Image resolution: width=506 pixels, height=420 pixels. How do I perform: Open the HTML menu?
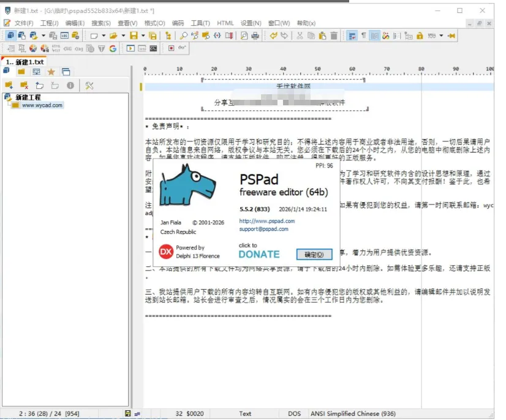click(225, 23)
